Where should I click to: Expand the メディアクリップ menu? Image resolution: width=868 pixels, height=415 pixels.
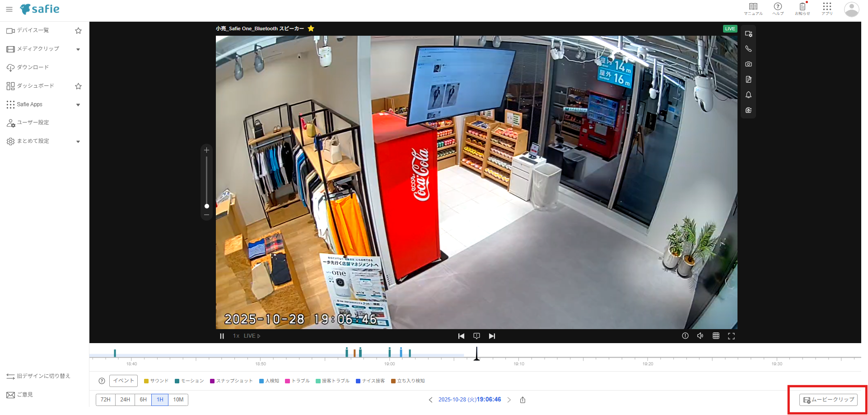pyautogui.click(x=78, y=49)
